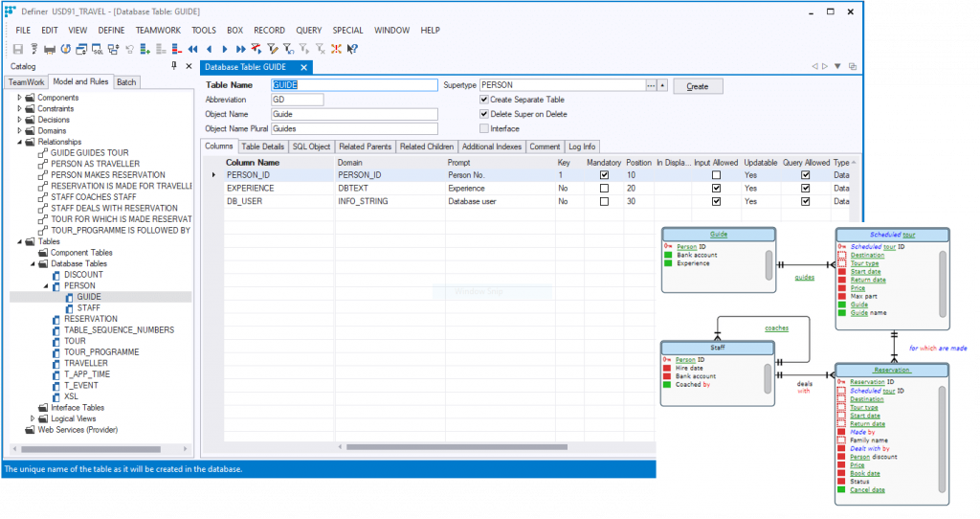Uncheck Create Separate Table checkbox
Image resolution: width=980 pixels, height=519 pixels.
(484, 100)
